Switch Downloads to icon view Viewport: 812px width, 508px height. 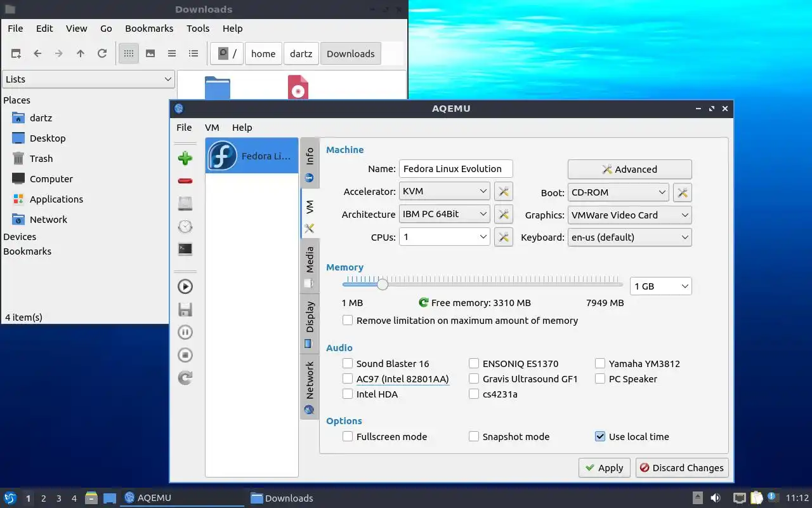[x=129, y=54]
